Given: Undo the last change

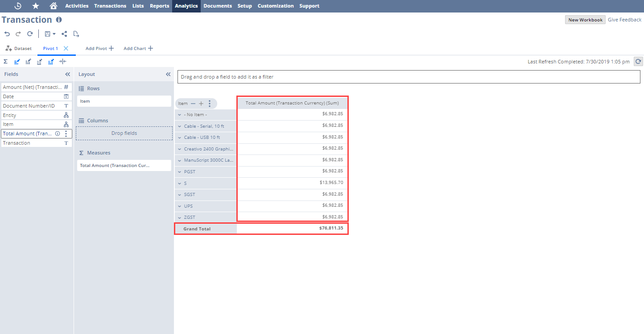Looking at the screenshot, I should point(7,34).
